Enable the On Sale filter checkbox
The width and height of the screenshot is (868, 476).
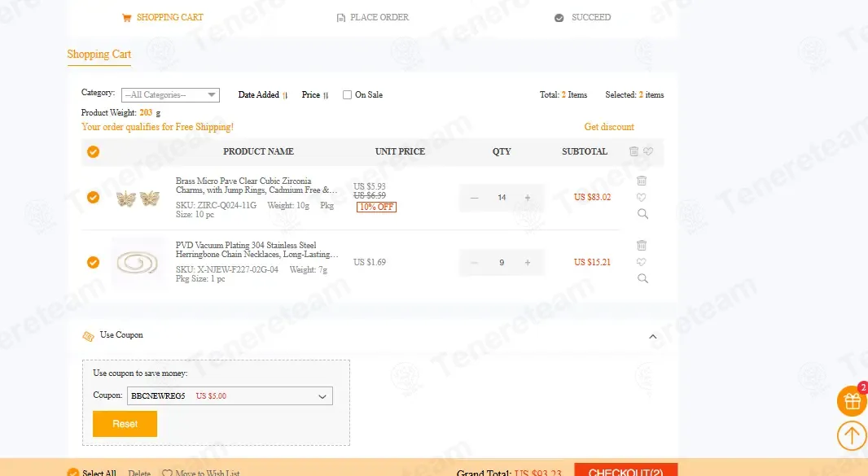pos(347,94)
